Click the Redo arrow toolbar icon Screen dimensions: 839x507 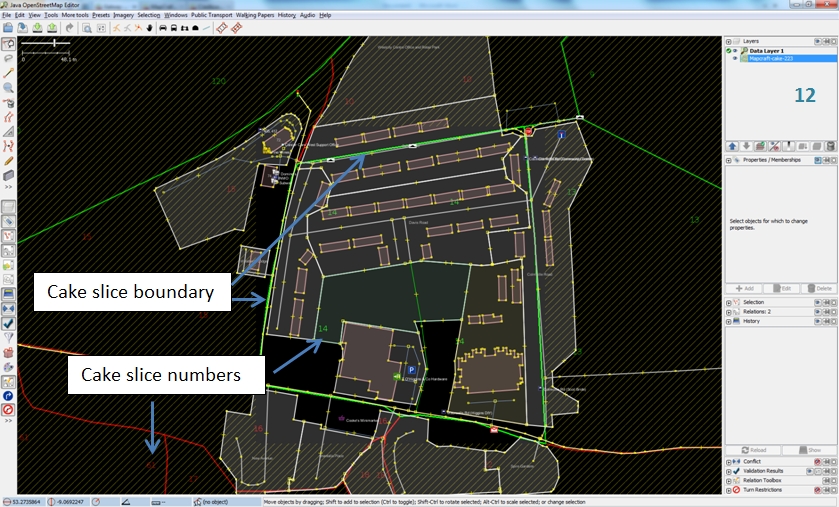pyautogui.click(x=70, y=28)
